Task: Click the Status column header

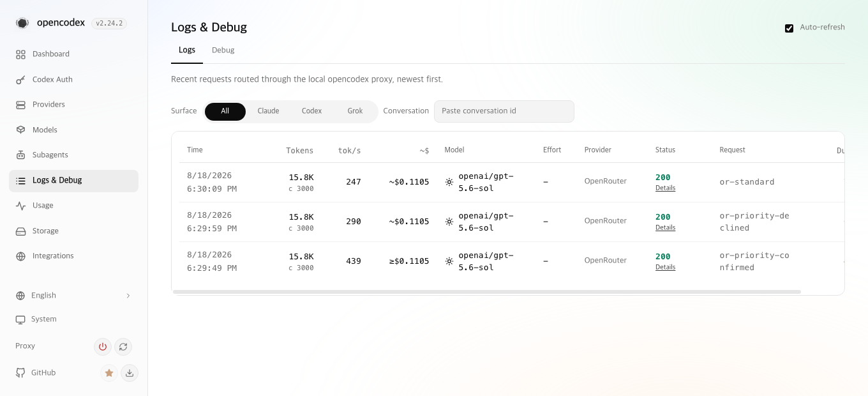Action: tap(665, 150)
